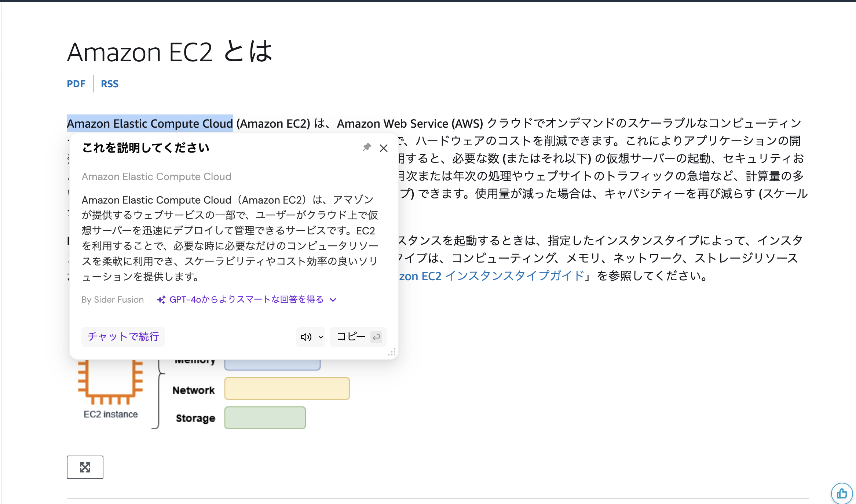856x504 pixels.
Task: Close the Sider explanation popup
Action: pyautogui.click(x=384, y=148)
